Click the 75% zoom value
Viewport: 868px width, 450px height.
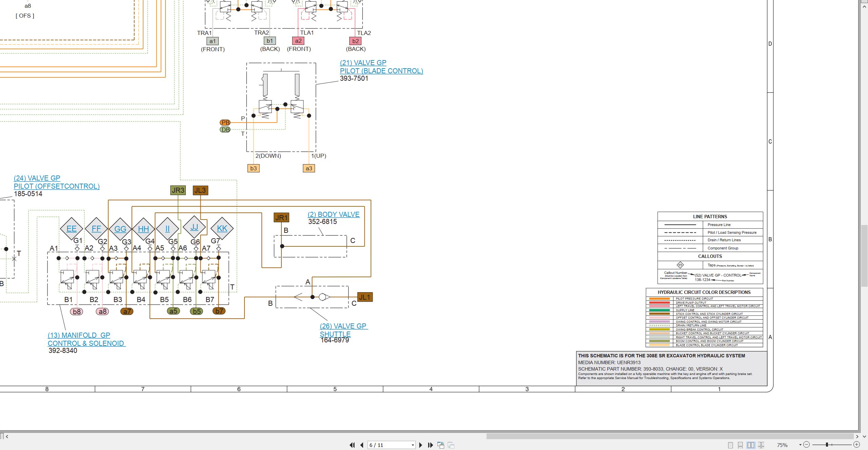[x=782, y=445]
